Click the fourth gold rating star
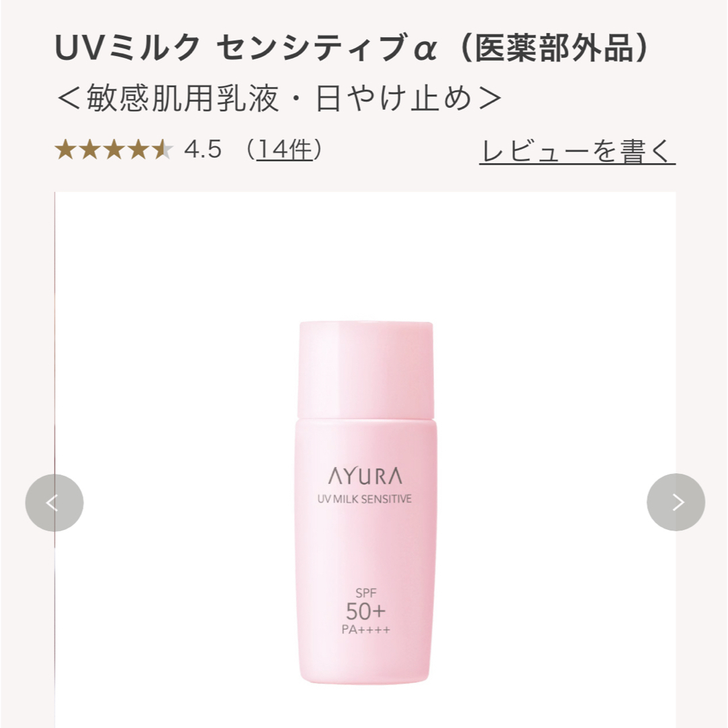The image size is (728, 728). (x=138, y=150)
